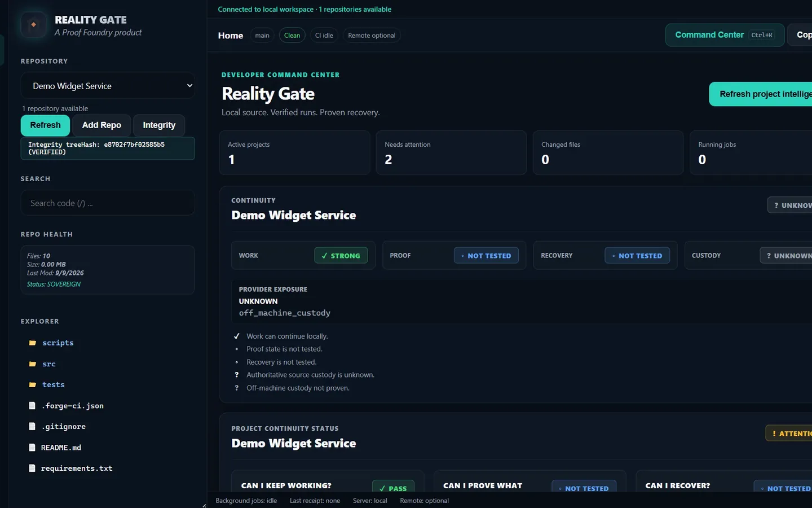Click the Integrity treeHash verified box
Screen dimensions: 812x508
click(108, 148)
